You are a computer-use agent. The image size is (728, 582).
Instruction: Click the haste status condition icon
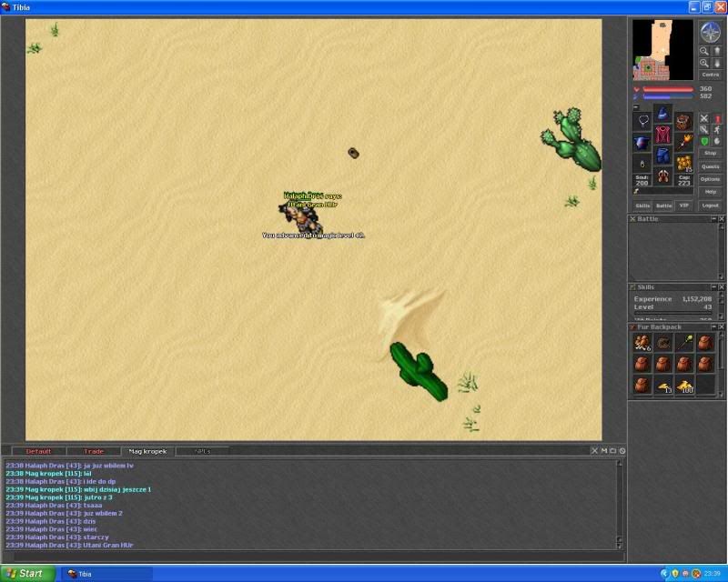click(x=636, y=191)
